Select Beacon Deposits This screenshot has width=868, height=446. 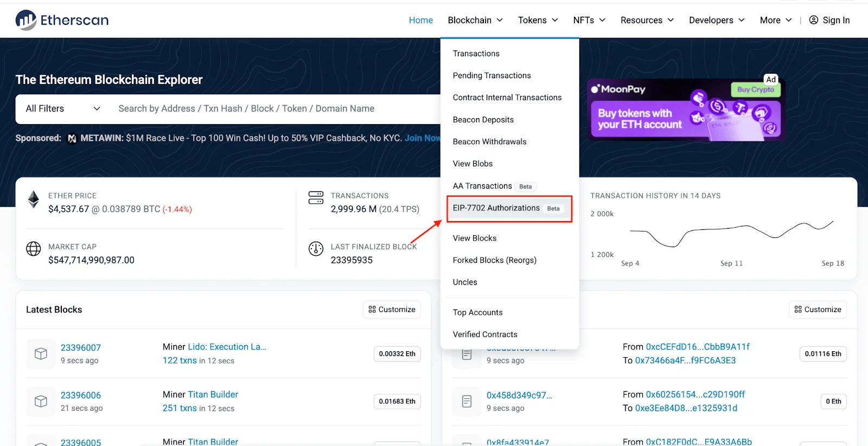click(x=483, y=120)
